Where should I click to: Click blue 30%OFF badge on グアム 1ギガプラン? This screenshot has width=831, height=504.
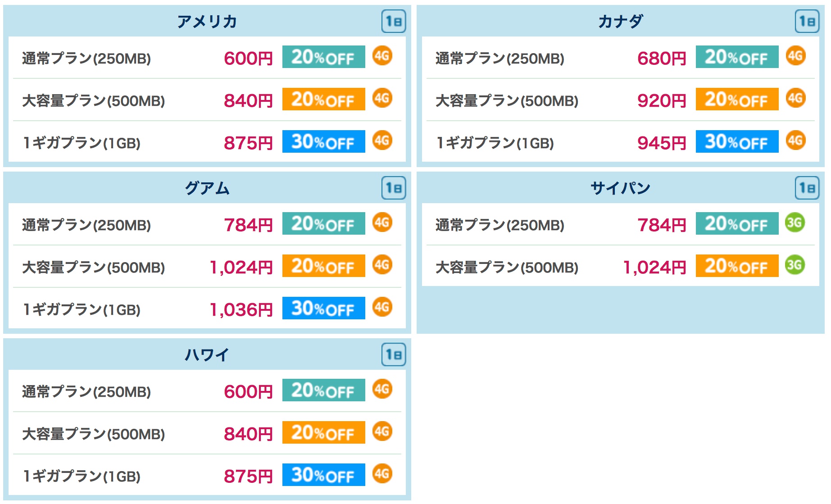323,308
